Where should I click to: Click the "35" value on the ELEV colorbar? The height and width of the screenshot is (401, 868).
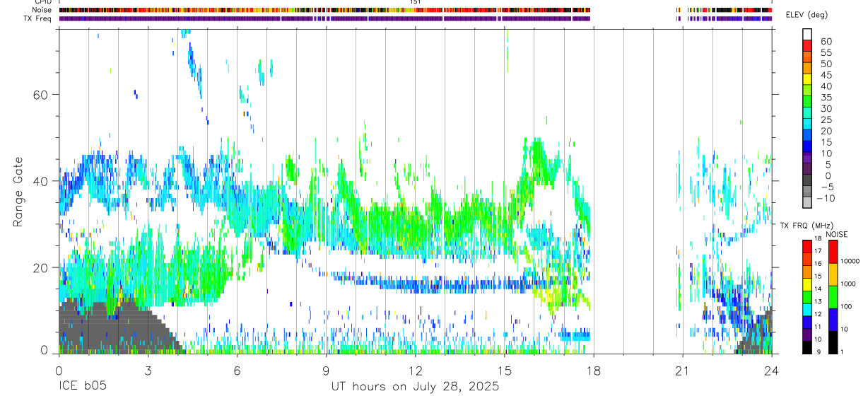[826, 98]
